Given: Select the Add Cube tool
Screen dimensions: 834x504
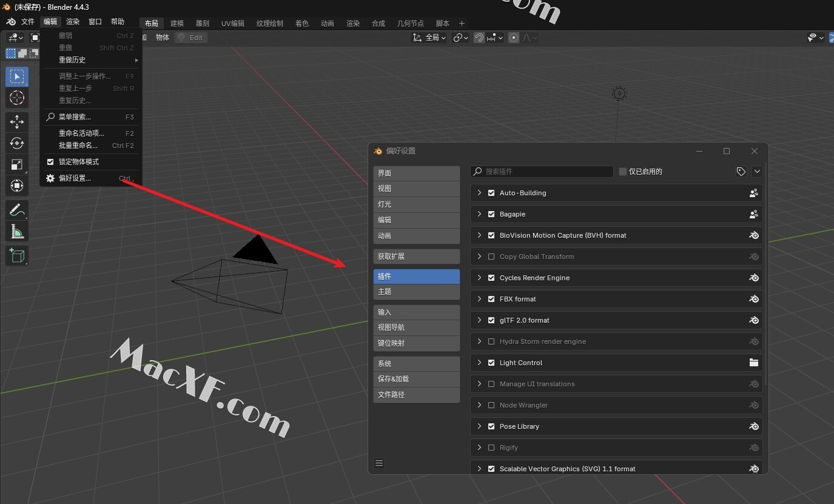Looking at the screenshot, I should point(17,255).
